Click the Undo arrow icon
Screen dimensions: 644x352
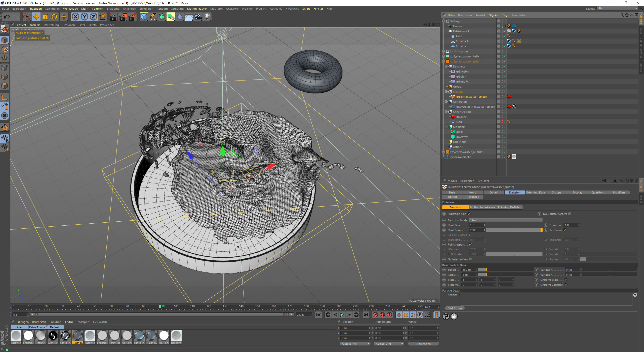[x=7, y=17]
